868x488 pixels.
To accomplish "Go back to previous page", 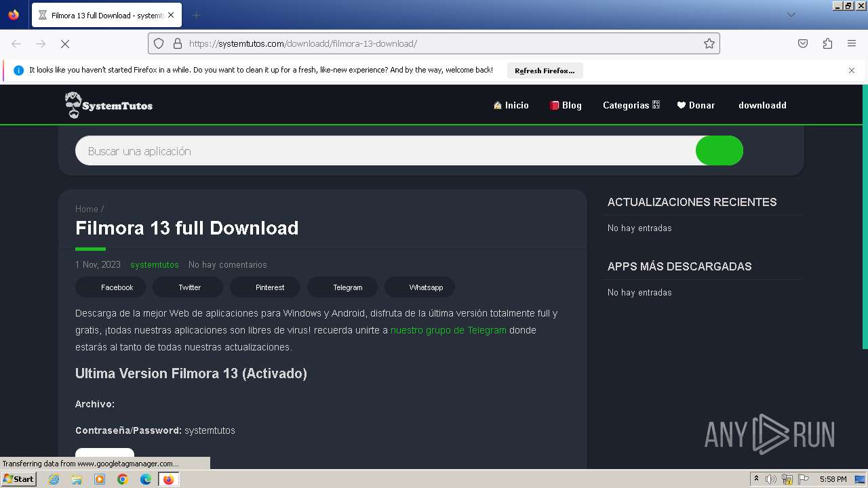I will click(x=16, y=43).
